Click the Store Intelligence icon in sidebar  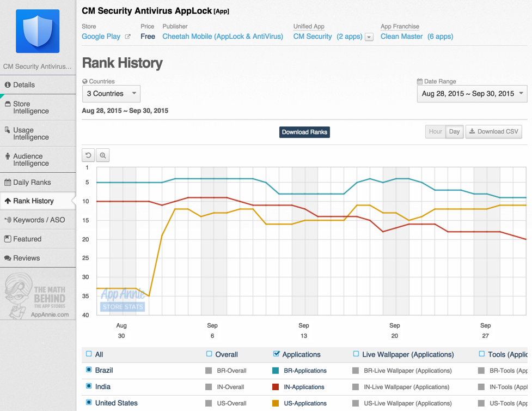click(x=8, y=104)
